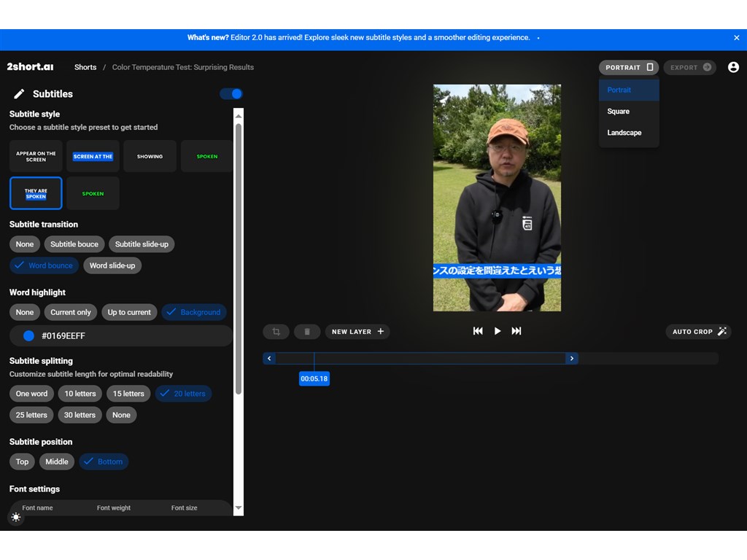The image size is (747, 560).
Task: Toggle the Subtitles on/off switch
Action: click(x=231, y=94)
